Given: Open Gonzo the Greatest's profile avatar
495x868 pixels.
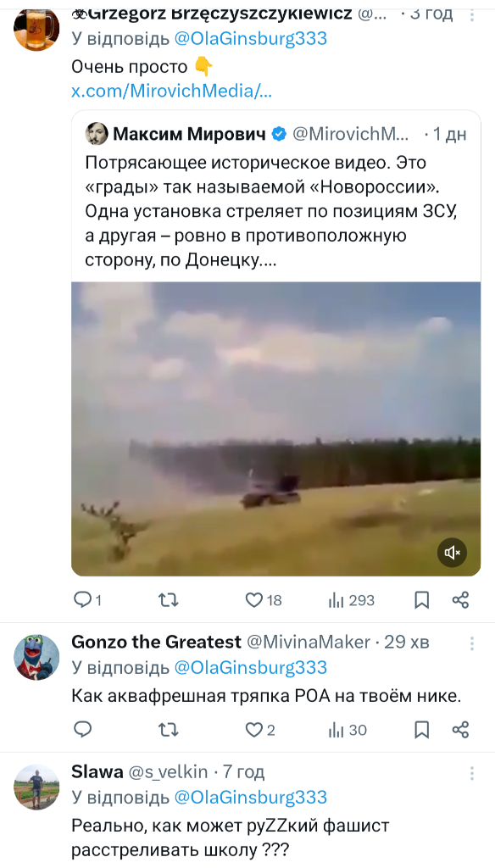Looking at the screenshot, I should (36, 657).
